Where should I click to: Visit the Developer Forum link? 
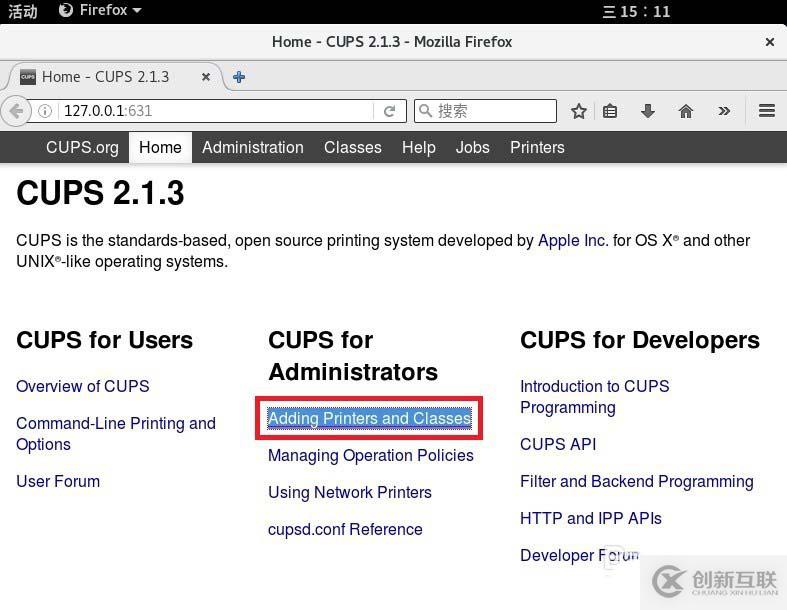coord(580,555)
